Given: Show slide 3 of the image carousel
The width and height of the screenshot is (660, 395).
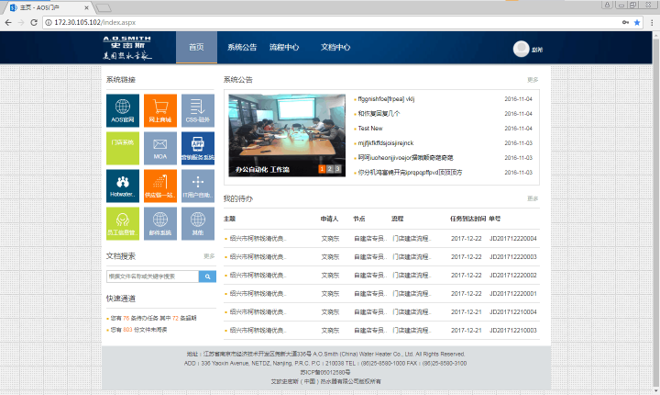Looking at the screenshot, I should coord(337,169).
